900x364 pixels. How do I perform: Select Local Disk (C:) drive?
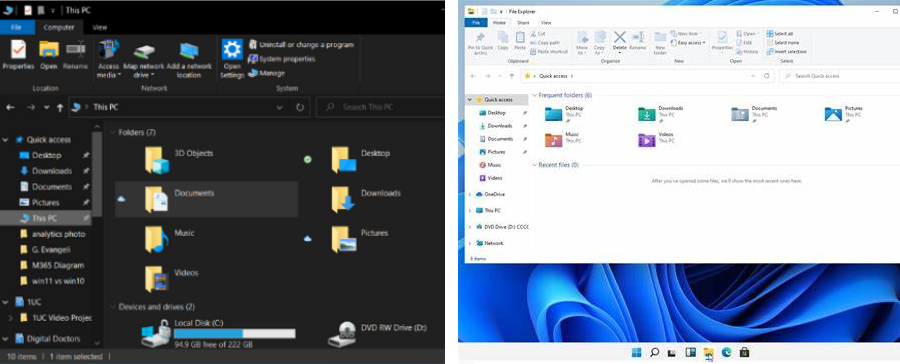218,333
